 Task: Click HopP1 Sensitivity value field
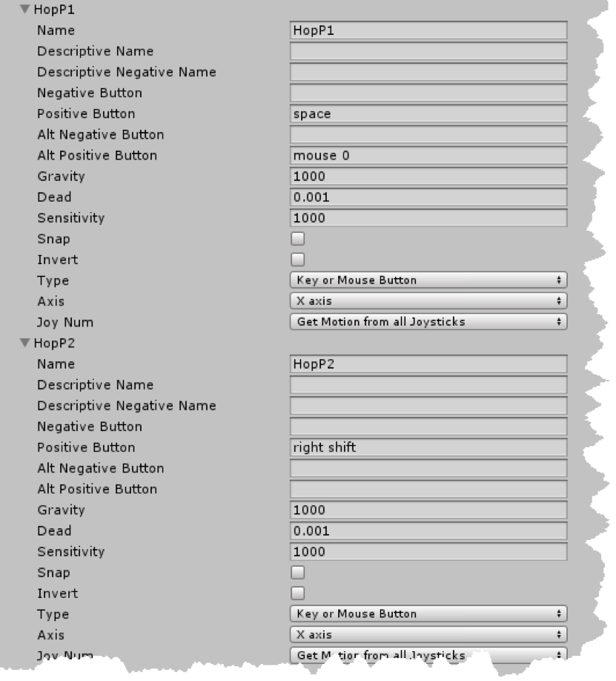428,217
